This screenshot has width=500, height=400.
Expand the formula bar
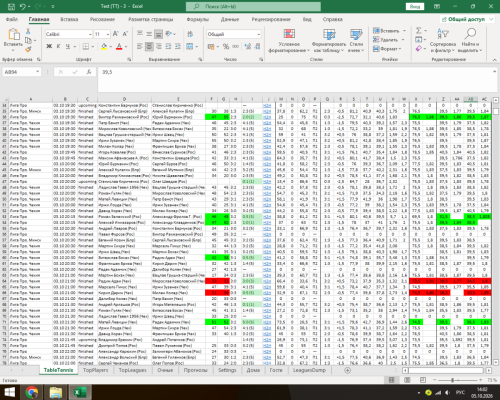click(x=495, y=71)
